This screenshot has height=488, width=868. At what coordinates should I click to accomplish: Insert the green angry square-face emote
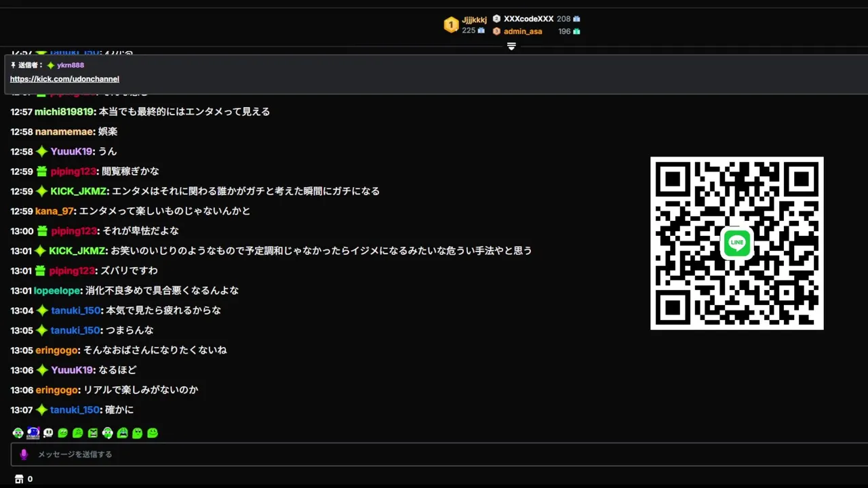click(93, 432)
